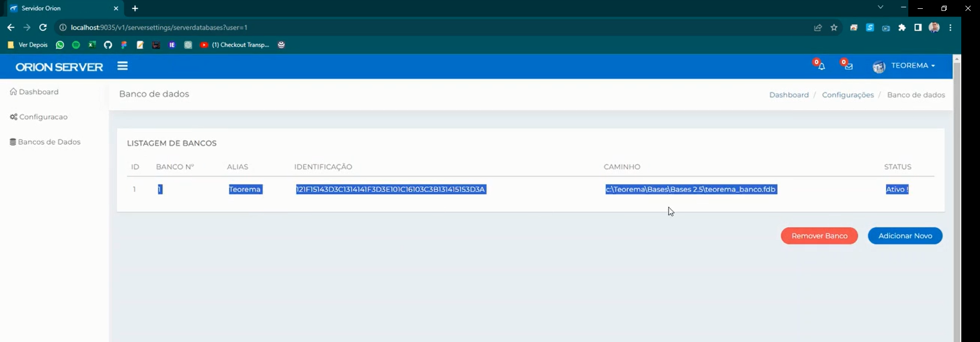Viewport: 980px width, 342px height.
Task: Open the messages envelope icon
Action: coord(849,66)
